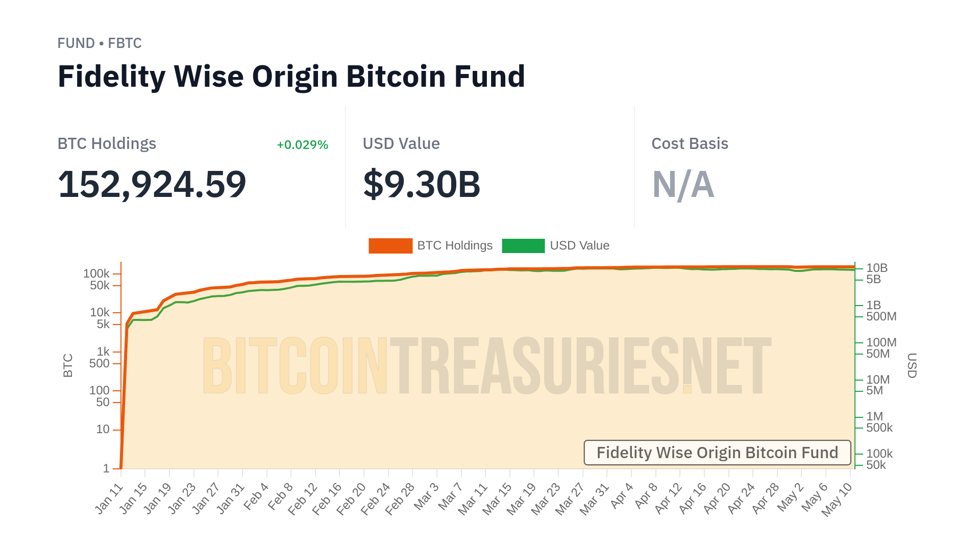
Task: Click the Cost Basis stat label
Action: pos(690,144)
